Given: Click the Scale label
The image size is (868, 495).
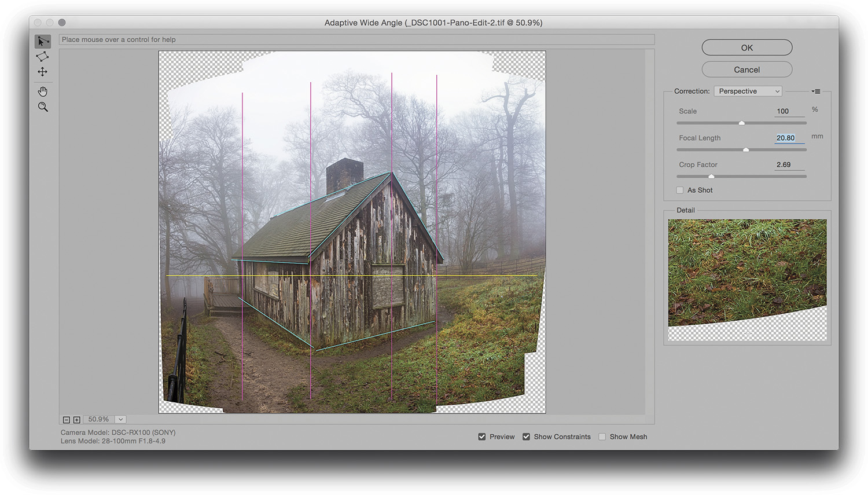Looking at the screenshot, I should coord(688,111).
